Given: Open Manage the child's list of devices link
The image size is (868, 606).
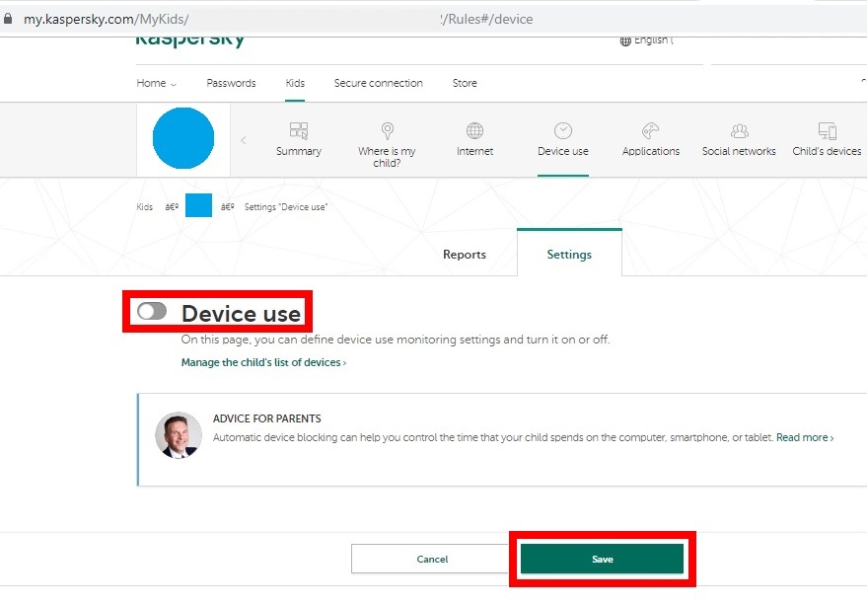Looking at the screenshot, I should 263,362.
